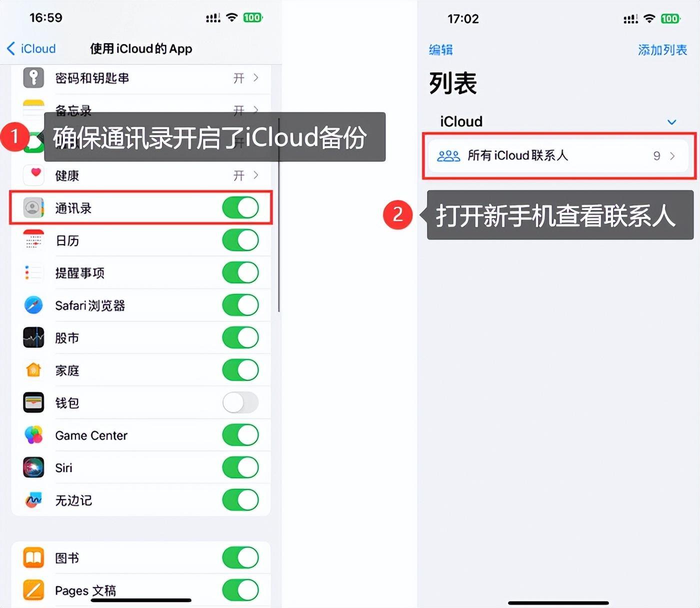Select the Game Center row label
Screen dimensions: 700x608
(x=91, y=435)
